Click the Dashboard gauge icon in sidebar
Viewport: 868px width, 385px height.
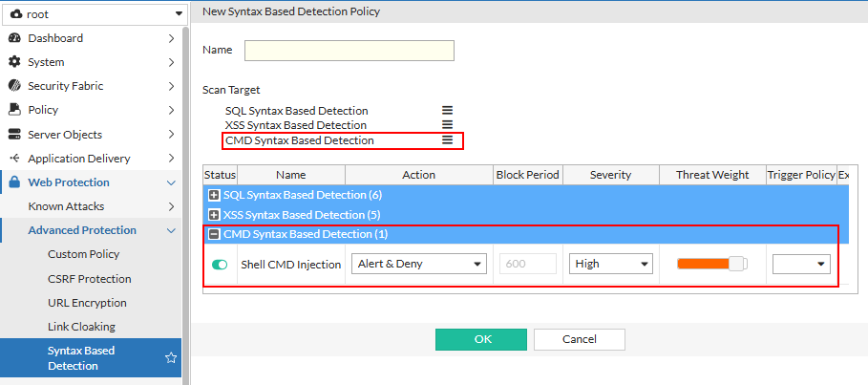click(x=15, y=38)
